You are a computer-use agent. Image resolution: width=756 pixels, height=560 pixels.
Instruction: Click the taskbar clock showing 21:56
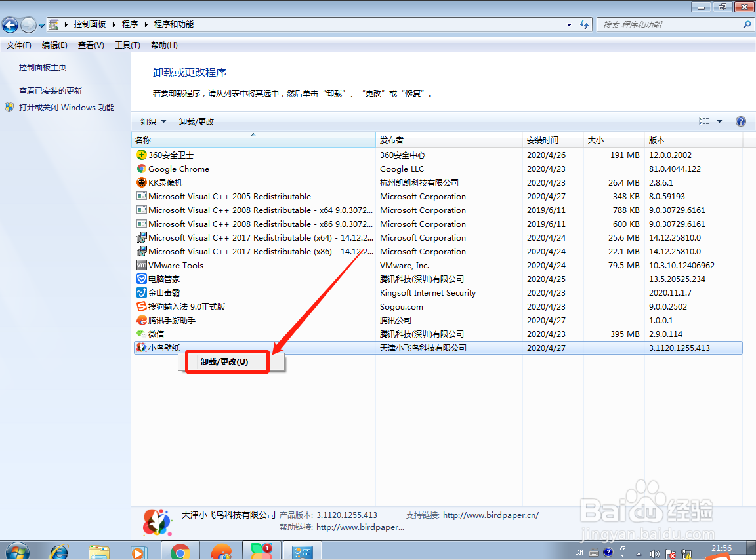[x=722, y=548]
